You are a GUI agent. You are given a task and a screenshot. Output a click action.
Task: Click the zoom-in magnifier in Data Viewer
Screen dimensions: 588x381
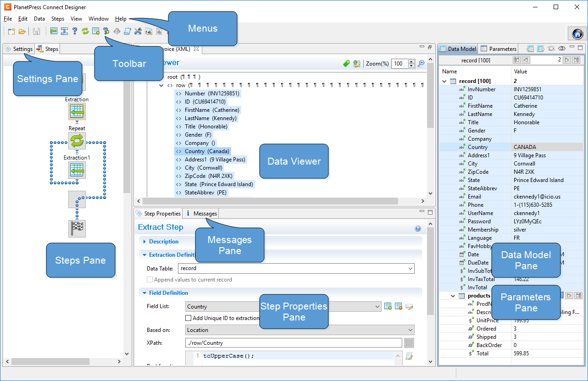pos(421,64)
